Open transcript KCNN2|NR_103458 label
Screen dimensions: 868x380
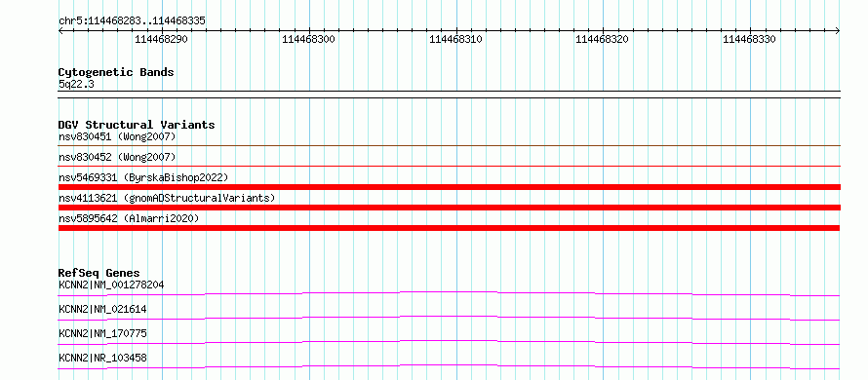102,358
